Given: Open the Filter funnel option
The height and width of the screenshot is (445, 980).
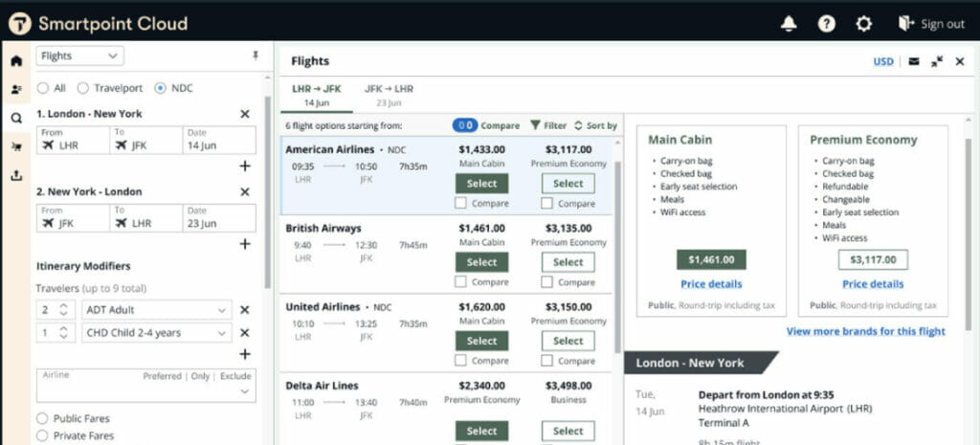Looking at the screenshot, I should click(548, 125).
